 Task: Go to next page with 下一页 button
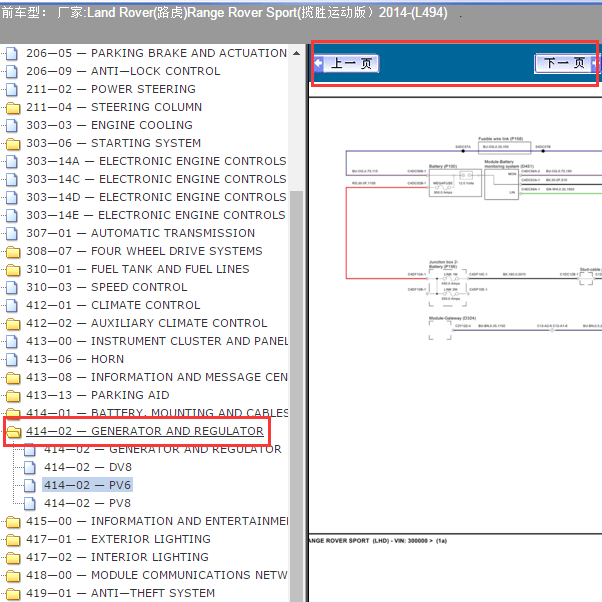pyautogui.click(x=567, y=63)
